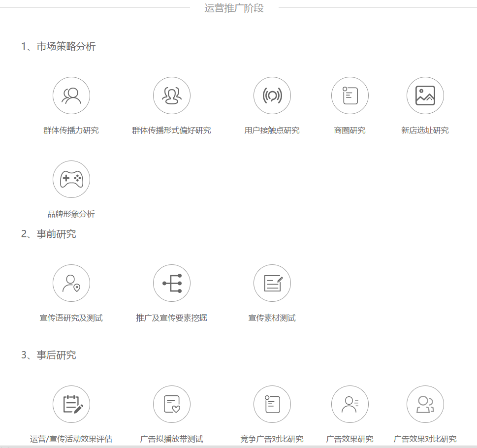The height and width of the screenshot is (448, 477).
Task: Click the 群体传播力研究 people icon
Action: pyautogui.click(x=71, y=96)
